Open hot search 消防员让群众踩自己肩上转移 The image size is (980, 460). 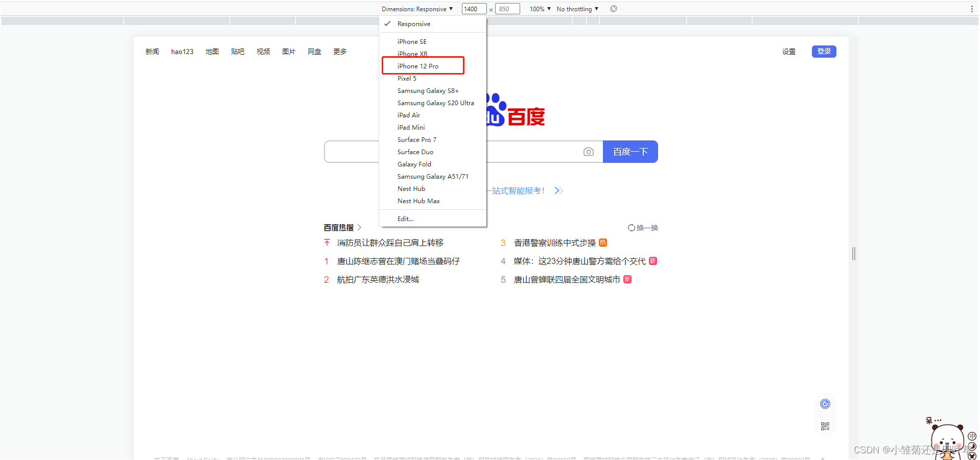click(x=390, y=243)
